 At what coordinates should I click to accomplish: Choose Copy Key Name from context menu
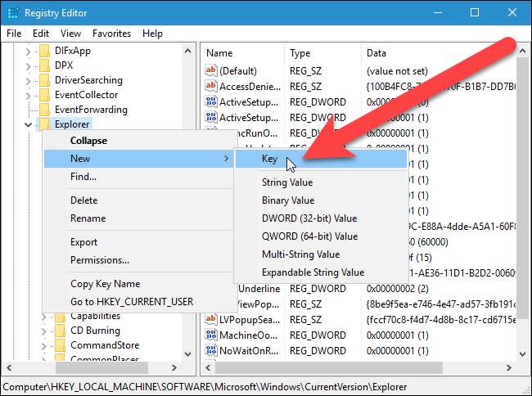[105, 284]
